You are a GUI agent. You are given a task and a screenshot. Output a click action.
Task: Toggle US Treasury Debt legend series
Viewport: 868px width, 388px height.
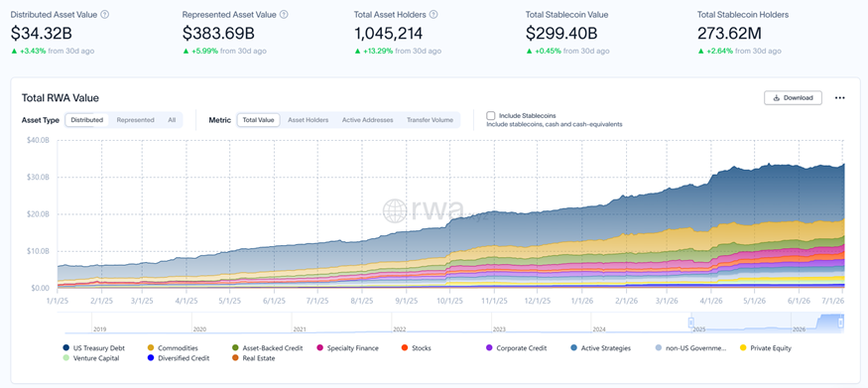click(x=94, y=348)
